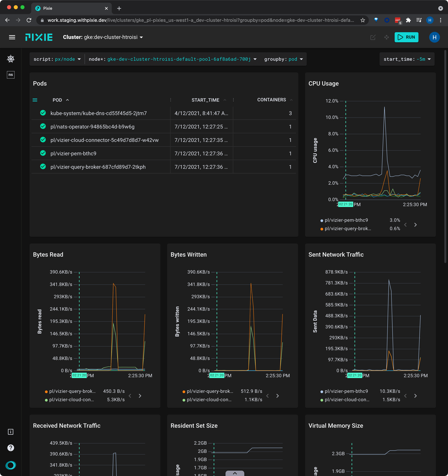448x476 pixels.
Task: Click the edit script icon
Action: click(x=373, y=37)
